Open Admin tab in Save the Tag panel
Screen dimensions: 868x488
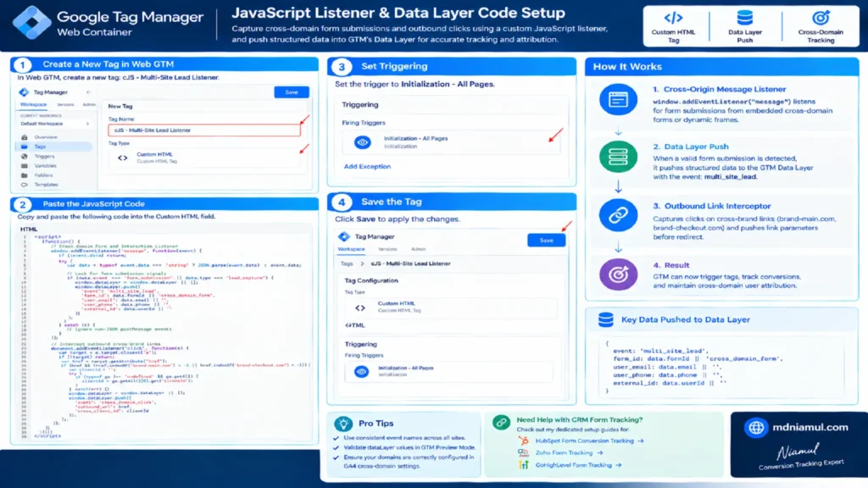[418, 250]
